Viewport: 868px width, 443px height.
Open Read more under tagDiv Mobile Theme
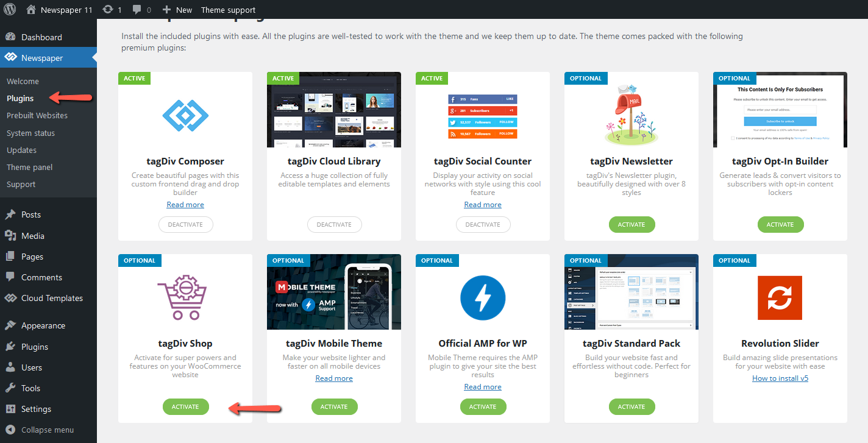coord(334,378)
